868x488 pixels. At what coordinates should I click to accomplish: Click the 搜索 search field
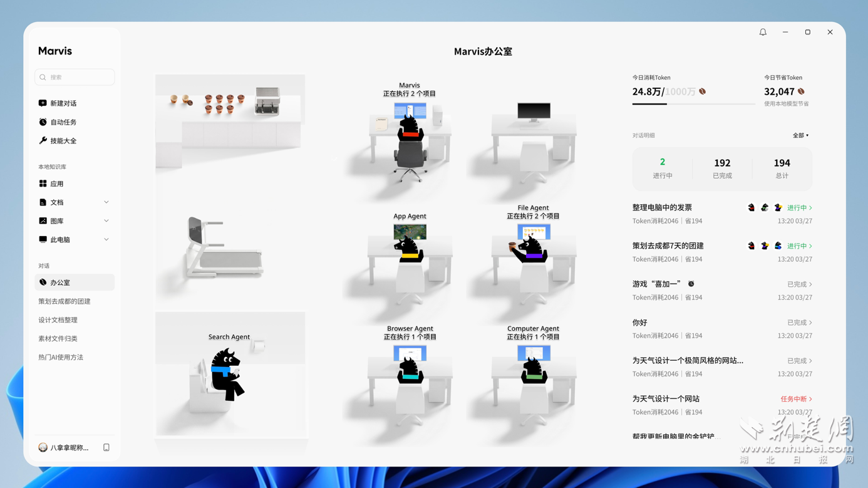pyautogui.click(x=75, y=77)
